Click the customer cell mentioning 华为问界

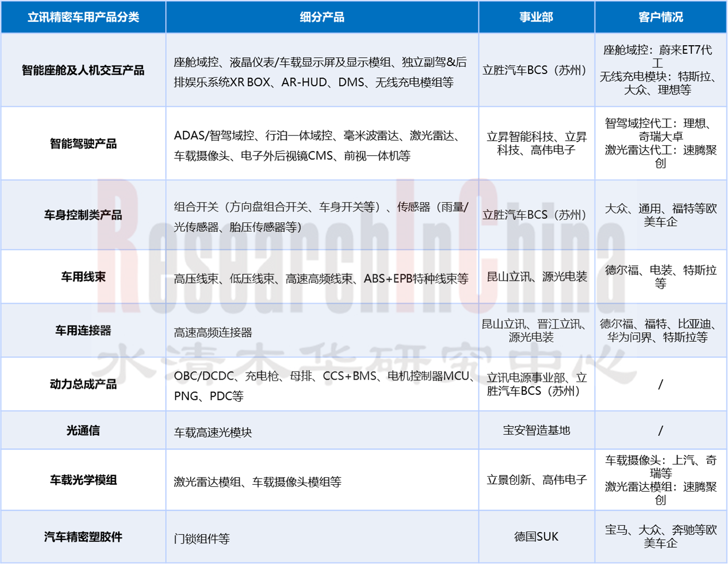[661, 331]
